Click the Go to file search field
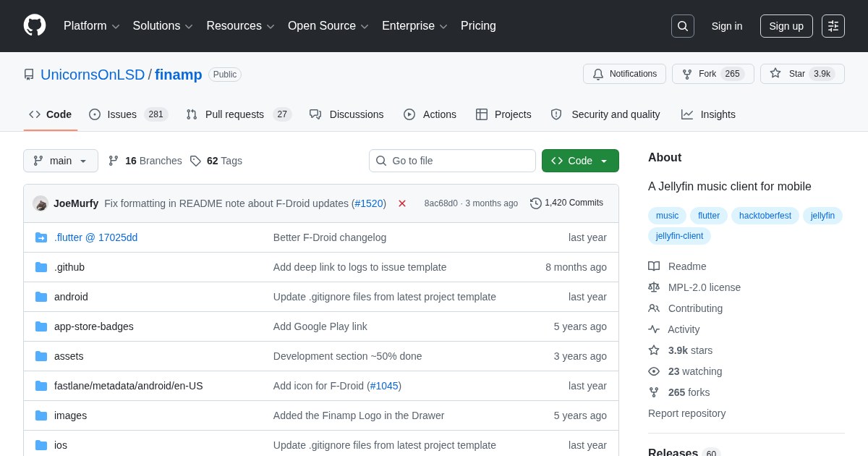 point(452,161)
